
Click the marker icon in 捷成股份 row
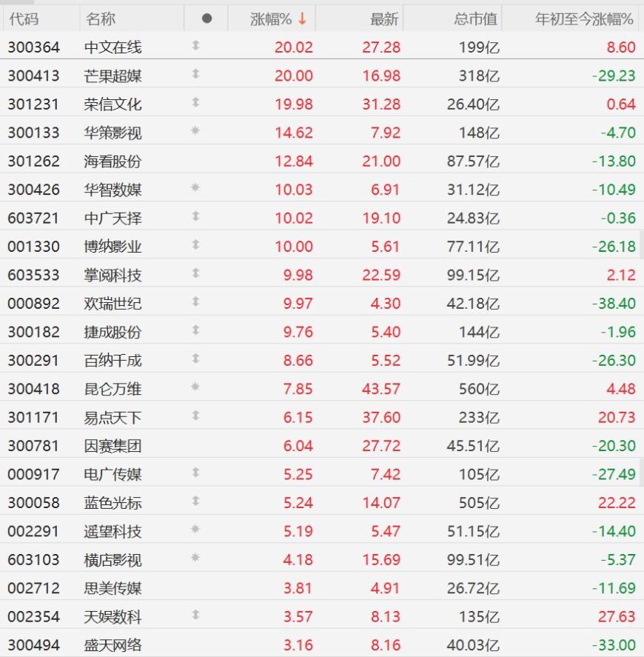pos(195,330)
